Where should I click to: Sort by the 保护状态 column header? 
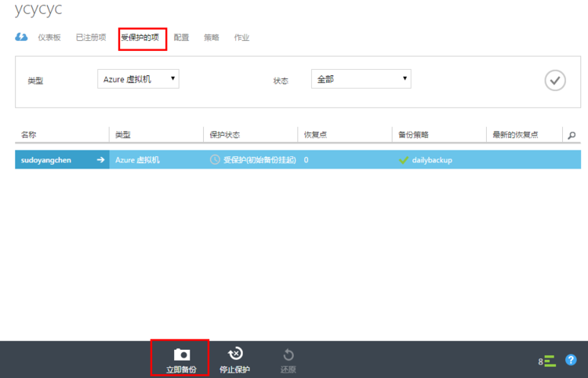coord(225,135)
